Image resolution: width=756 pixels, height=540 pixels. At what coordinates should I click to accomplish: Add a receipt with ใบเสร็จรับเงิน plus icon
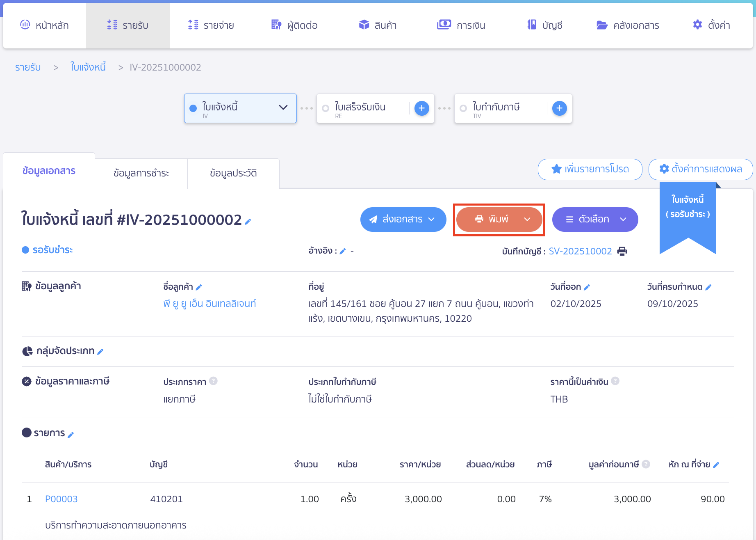pyautogui.click(x=421, y=108)
